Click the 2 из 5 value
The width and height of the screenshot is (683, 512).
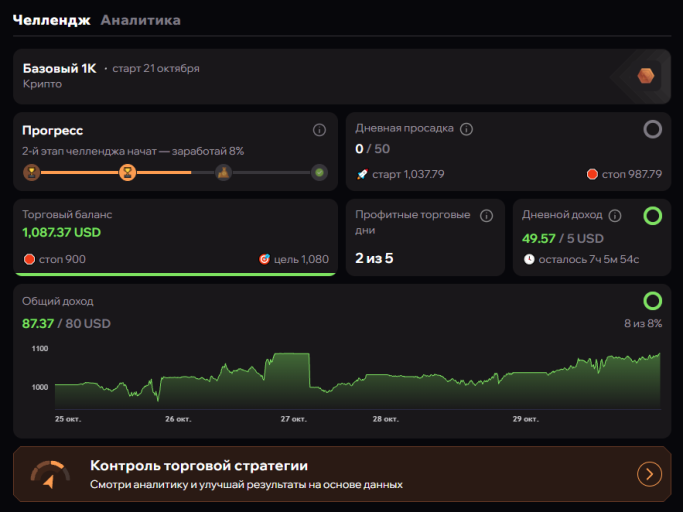(x=374, y=258)
